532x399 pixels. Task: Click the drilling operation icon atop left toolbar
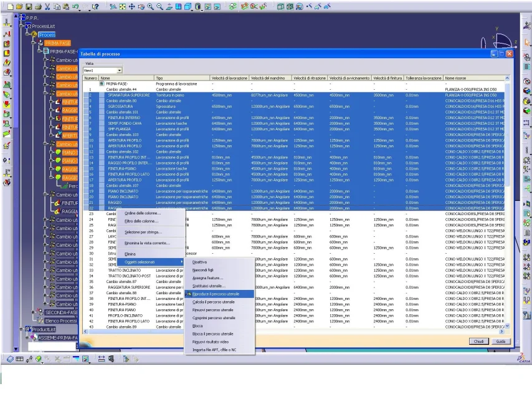(7, 22)
